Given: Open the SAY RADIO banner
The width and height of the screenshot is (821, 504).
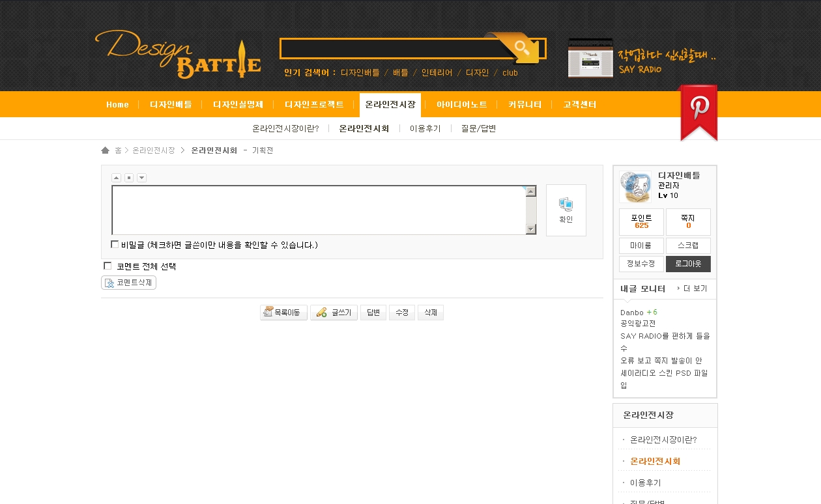Looking at the screenshot, I should [x=642, y=58].
